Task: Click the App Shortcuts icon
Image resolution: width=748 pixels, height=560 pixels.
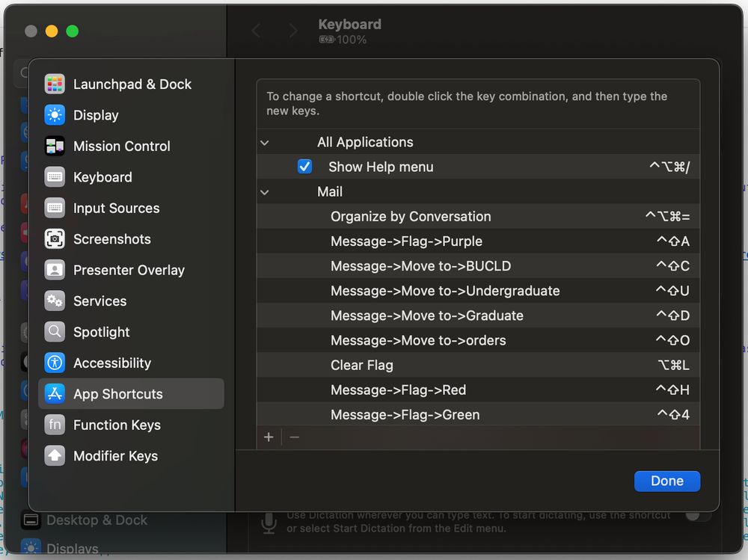Action: coord(55,394)
